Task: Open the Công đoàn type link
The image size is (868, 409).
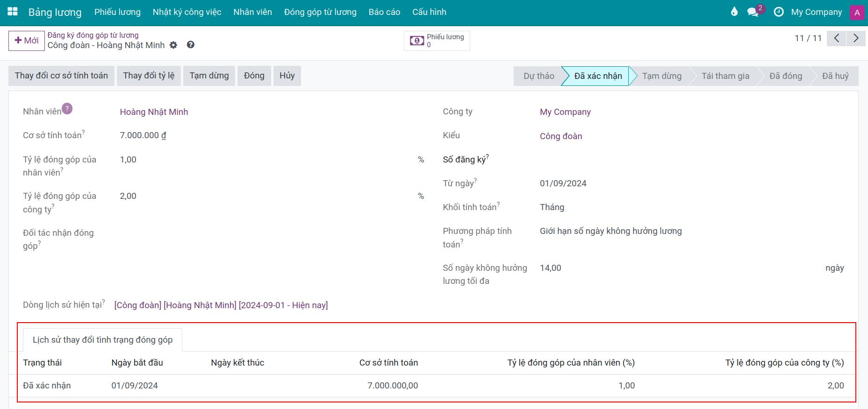Action: 561,136
